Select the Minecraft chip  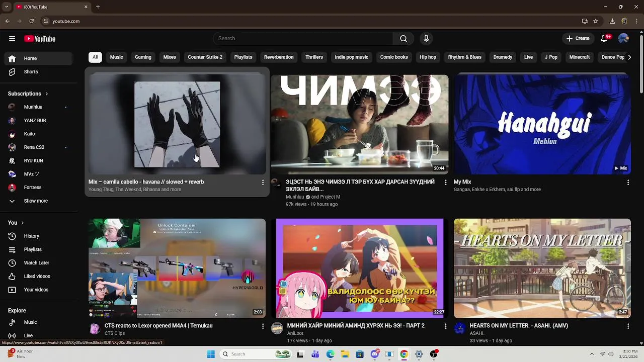579,57
